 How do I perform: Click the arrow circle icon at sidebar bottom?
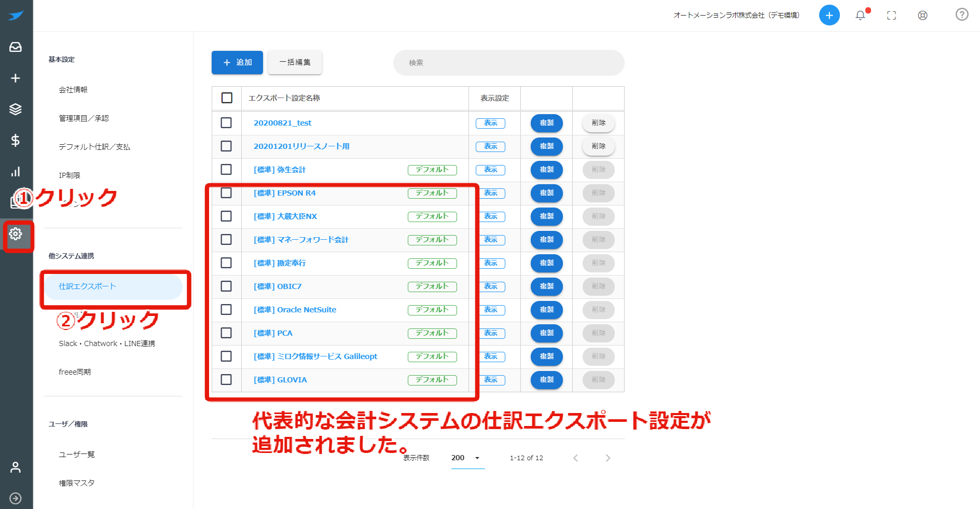point(16,499)
